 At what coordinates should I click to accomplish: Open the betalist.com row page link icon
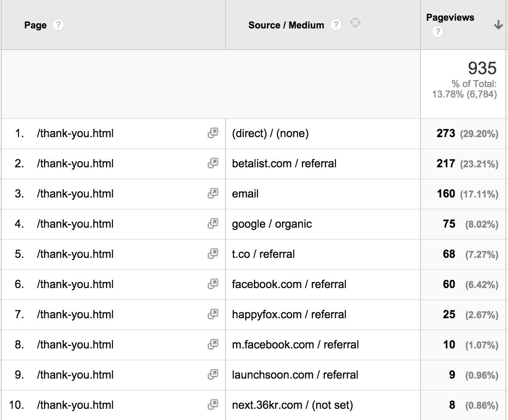(x=213, y=164)
